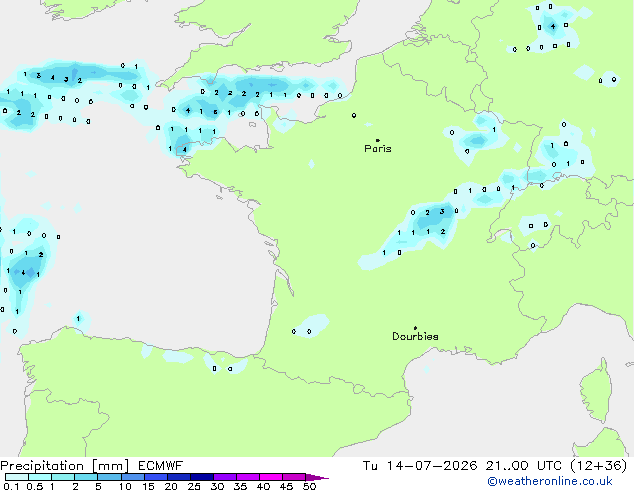Select the dark blue 20 mm legend swatch
Image resolution: width=634 pixels, height=490 pixels.
pos(178,477)
